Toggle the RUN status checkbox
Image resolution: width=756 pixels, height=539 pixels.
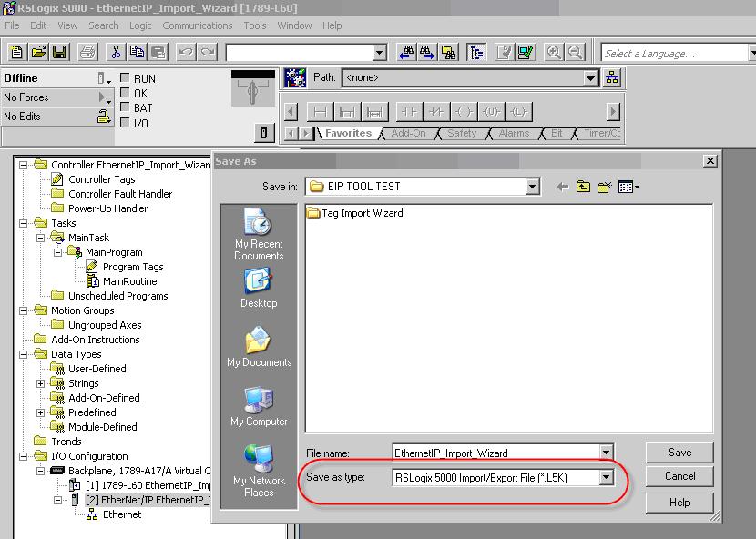click(125, 77)
